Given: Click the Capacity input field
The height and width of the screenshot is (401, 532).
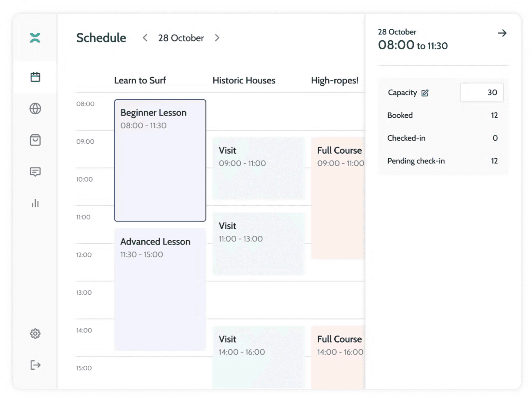Looking at the screenshot, I should (481, 92).
